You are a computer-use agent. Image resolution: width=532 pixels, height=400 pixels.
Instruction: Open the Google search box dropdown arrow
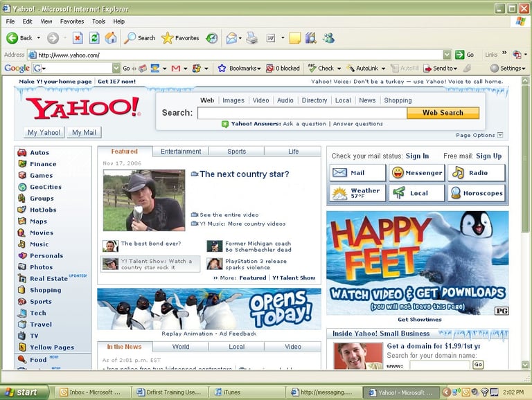(116, 68)
